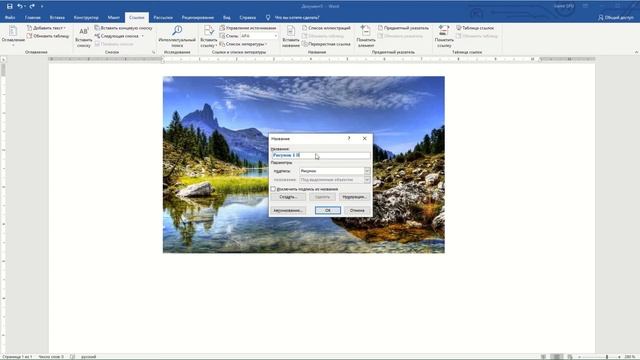Click OK in the Название dialog
Viewport: 640px width, 360px height.
click(328, 211)
